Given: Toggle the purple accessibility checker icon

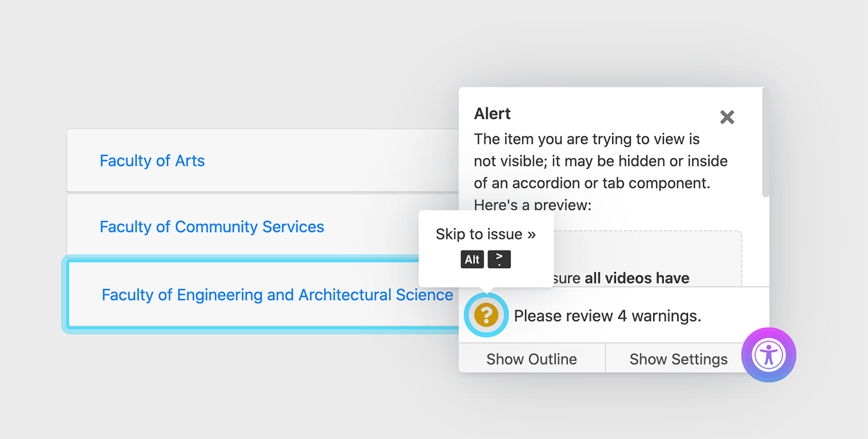Looking at the screenshot, I should pos(769,355).
